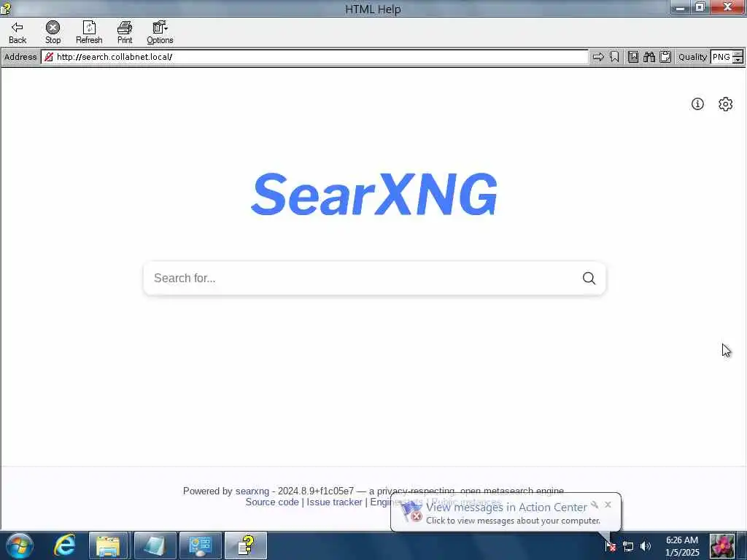Click the clipboard paste icon
Image resolution: width=747 pixels, height=560 pixels.
tap(665, 57)
